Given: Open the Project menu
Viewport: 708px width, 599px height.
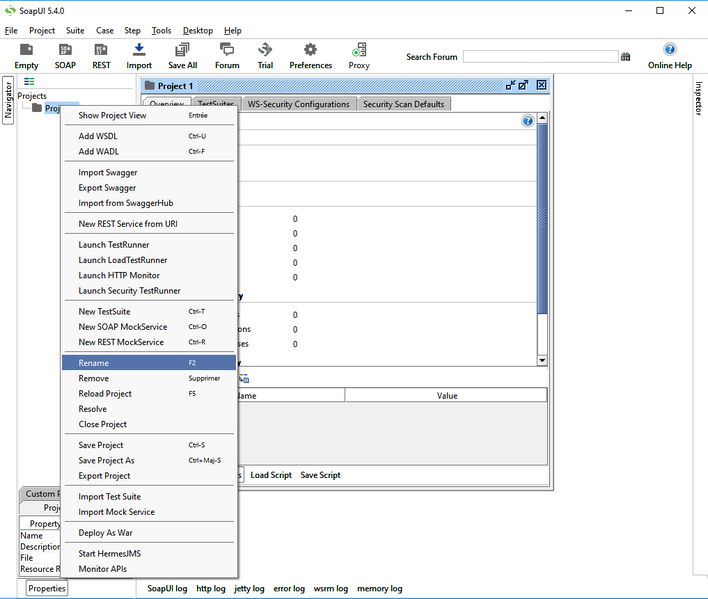Looking at the screenshot, I should pyautogui.click(x=42, y=31).
